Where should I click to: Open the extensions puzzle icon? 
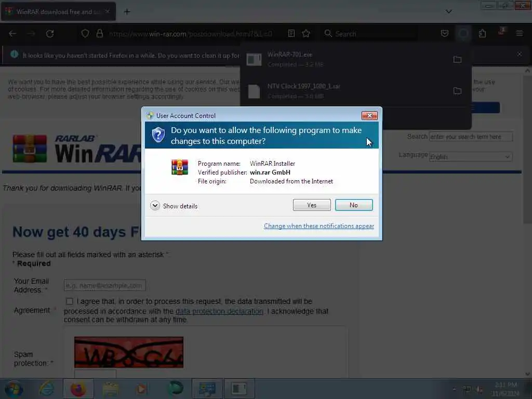pos(482,34)
